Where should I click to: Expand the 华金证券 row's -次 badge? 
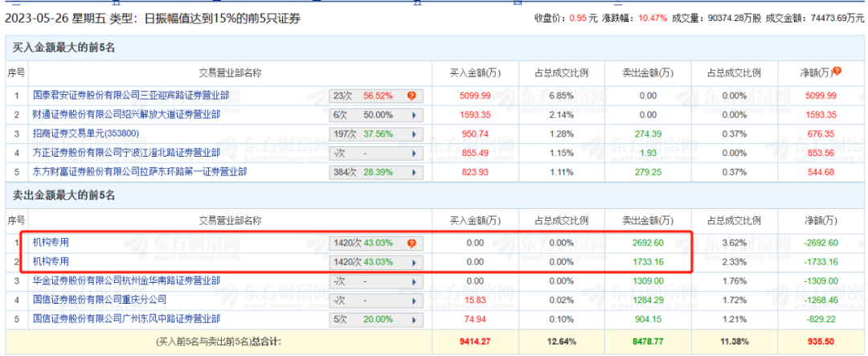tap(415, 281)
